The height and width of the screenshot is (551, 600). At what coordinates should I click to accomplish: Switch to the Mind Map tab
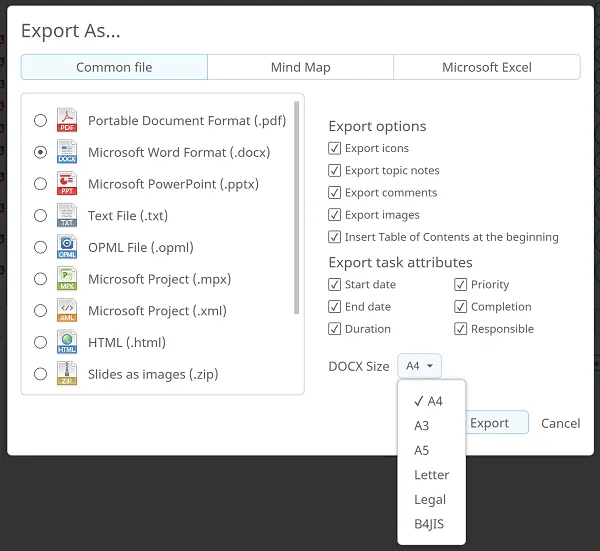(300, 67)
